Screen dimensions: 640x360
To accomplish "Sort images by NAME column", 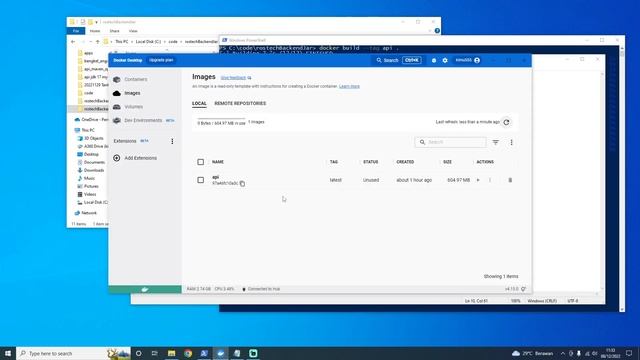I will 218,162.
